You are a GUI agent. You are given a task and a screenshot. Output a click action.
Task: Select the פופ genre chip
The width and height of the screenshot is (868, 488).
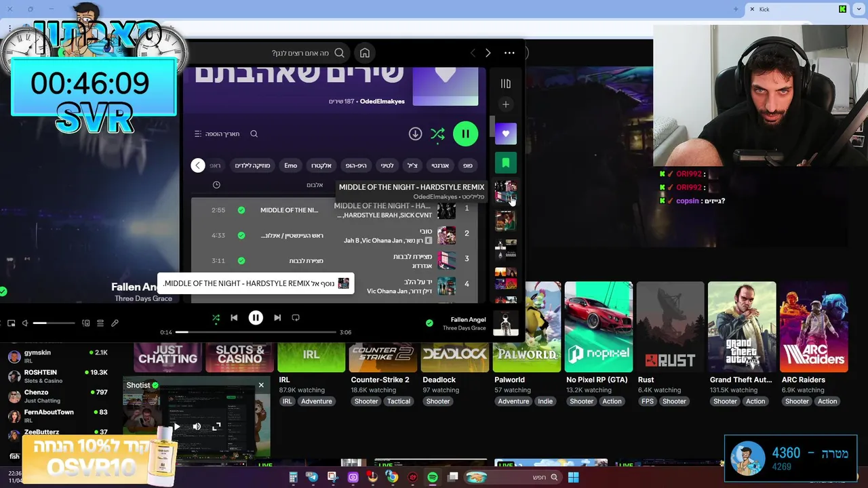click(467, 165)
